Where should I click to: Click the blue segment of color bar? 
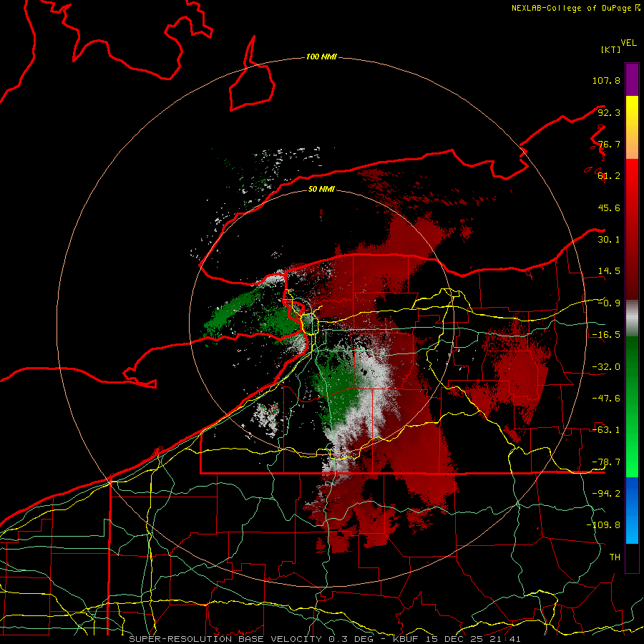tap(632, 510)
